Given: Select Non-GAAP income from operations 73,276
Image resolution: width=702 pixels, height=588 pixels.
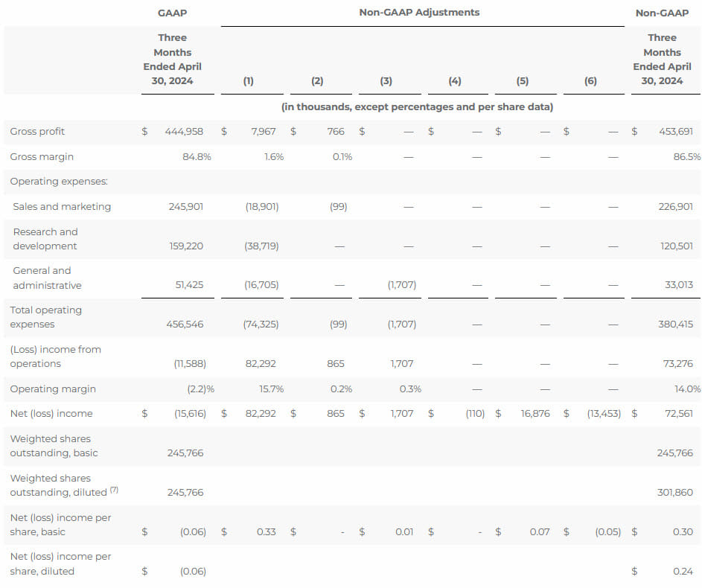Looking at the screenshot, I should (678, 364).
